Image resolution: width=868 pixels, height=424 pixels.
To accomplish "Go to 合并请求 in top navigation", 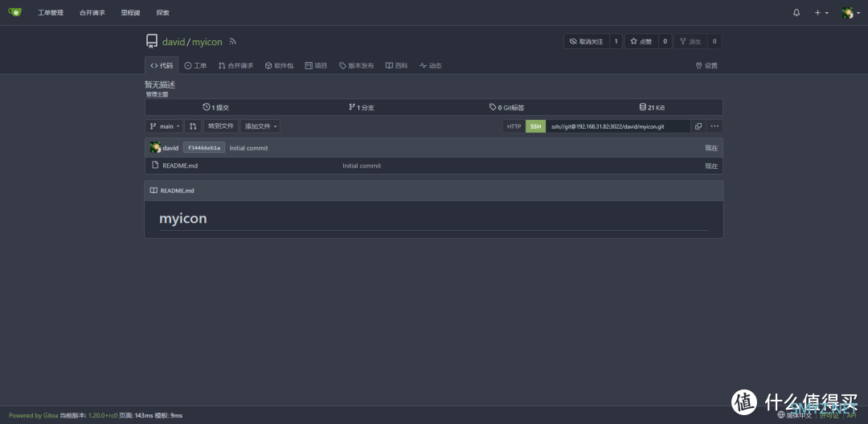I will tap(92, 13).
